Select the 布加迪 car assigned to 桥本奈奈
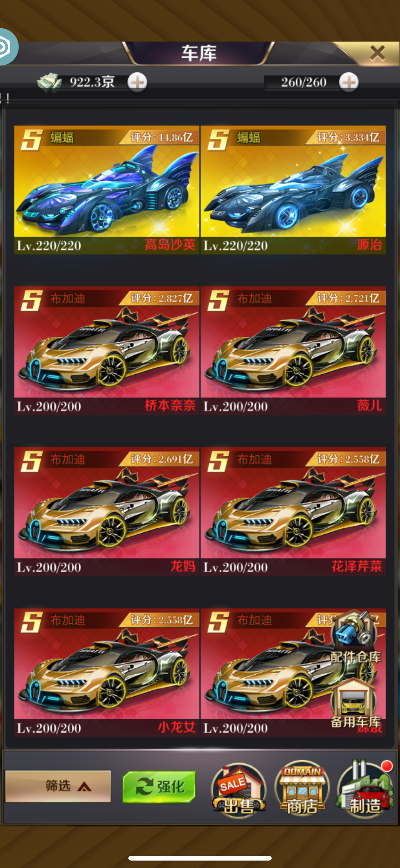 pyautogui.click(x=107, y=350)
